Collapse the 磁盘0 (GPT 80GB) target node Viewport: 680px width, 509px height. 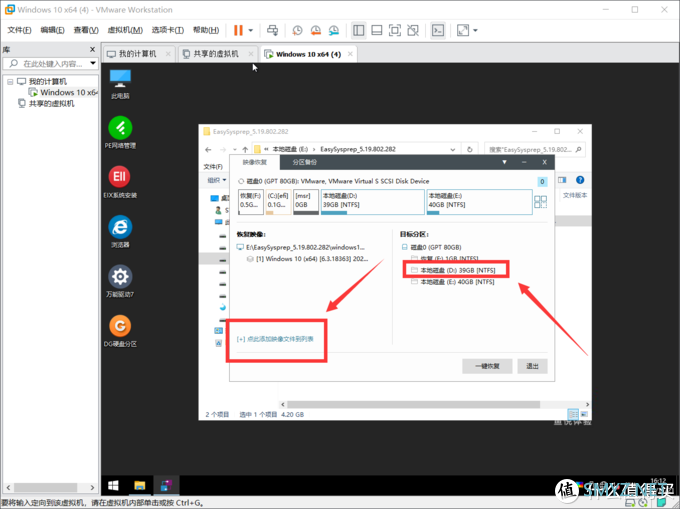click(405, 247)
